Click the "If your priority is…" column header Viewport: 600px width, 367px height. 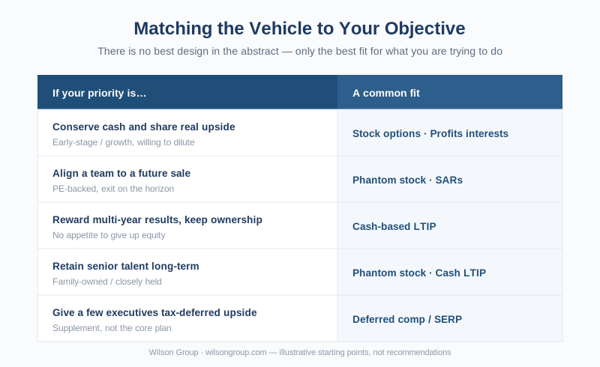[x=188, y=92]
